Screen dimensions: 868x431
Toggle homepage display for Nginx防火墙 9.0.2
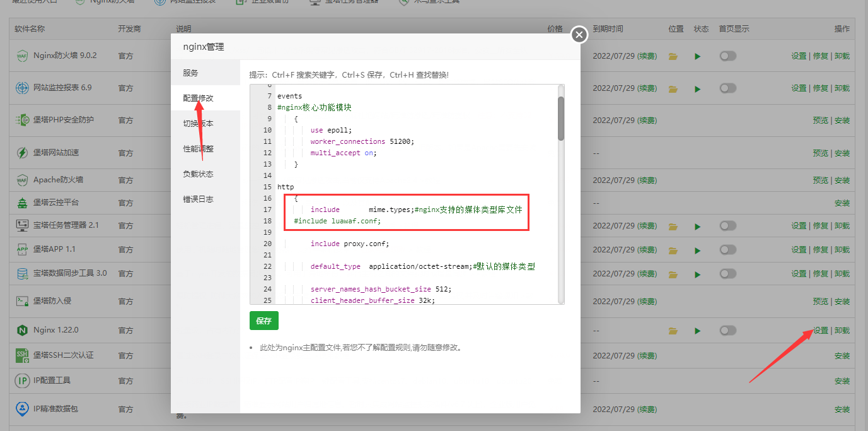click(x=728, y=56)
